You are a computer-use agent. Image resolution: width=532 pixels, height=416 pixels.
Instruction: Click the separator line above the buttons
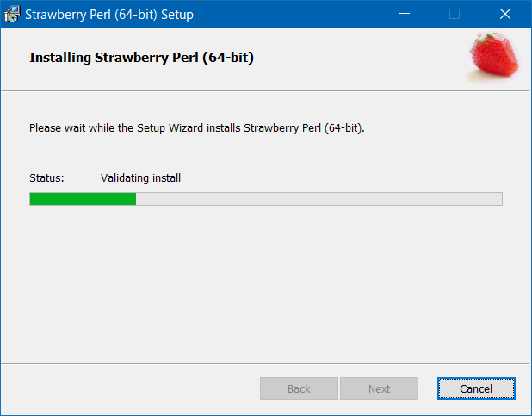click(x=264, y=363)
